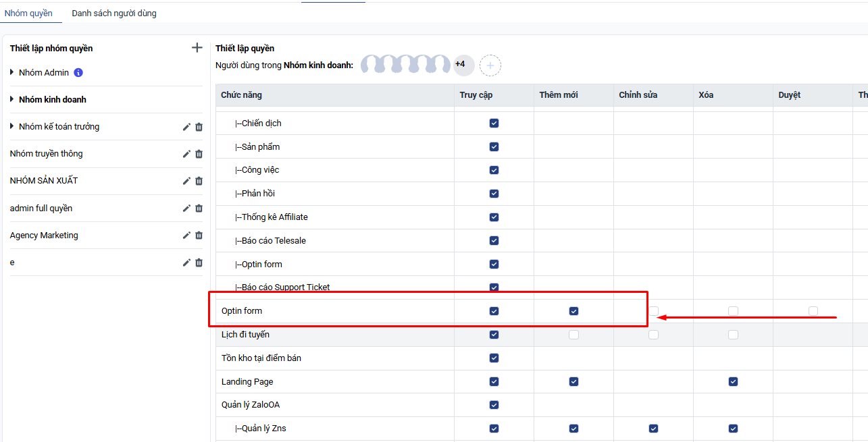
Task: Uncheck Xóa for Landing Page
Action: click(x=733, y=381)
